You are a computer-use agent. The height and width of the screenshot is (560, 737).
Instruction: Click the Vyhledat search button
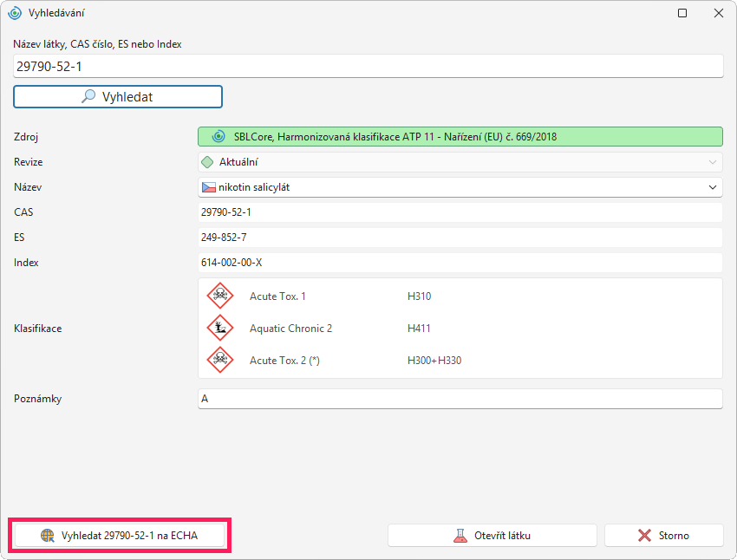coord(118,97)
